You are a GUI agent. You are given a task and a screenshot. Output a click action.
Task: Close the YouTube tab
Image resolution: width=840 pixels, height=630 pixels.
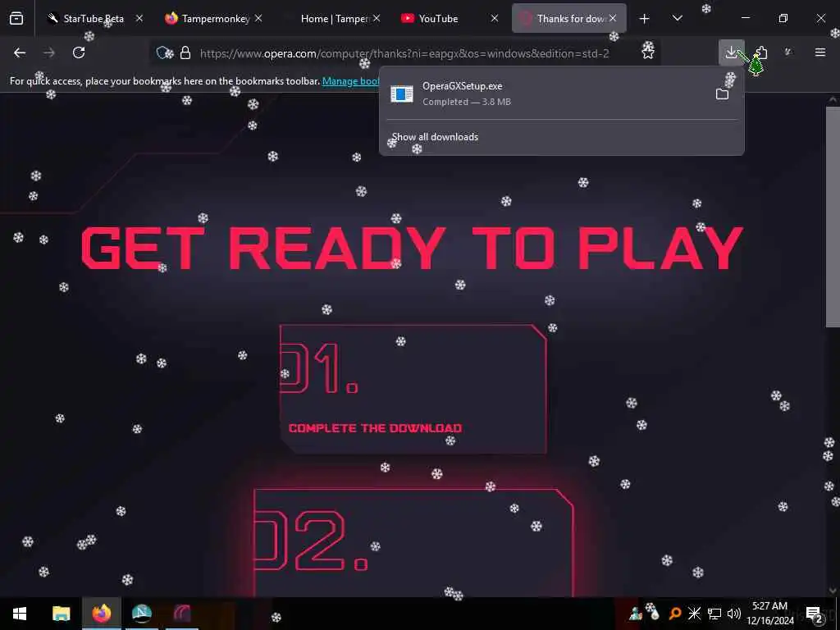[495, 18]
